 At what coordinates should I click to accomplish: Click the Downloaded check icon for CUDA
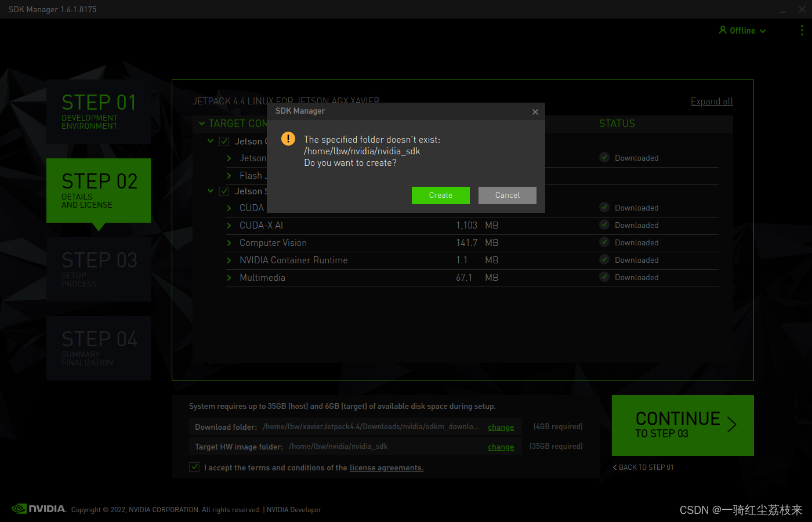click(604, 207)
